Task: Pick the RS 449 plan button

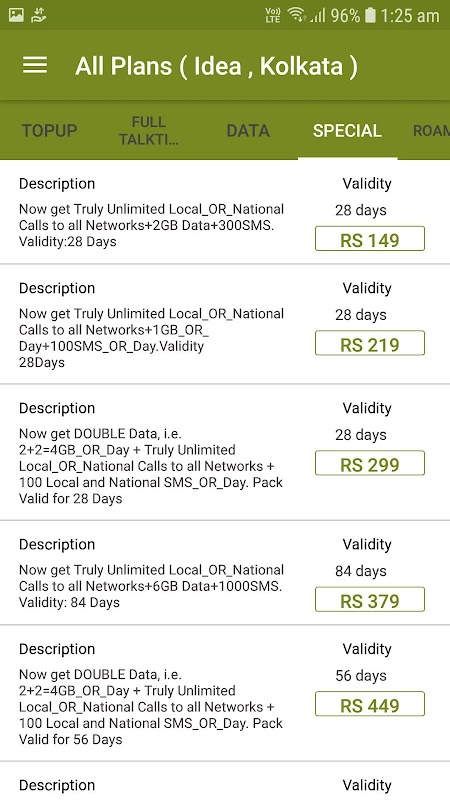Action: pyautogui.click(x=370, y=704)
